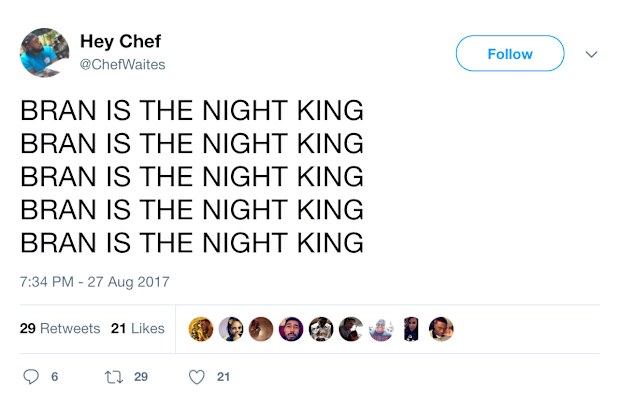Follow the Hey Chef account
This screenshot has height=413, width=620.
click(x=510, y=53)
